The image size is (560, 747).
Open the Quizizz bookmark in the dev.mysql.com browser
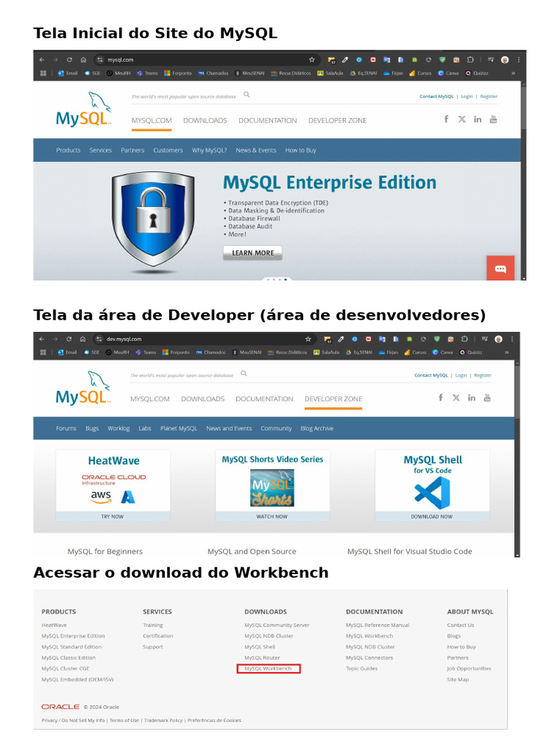(471, 352)
